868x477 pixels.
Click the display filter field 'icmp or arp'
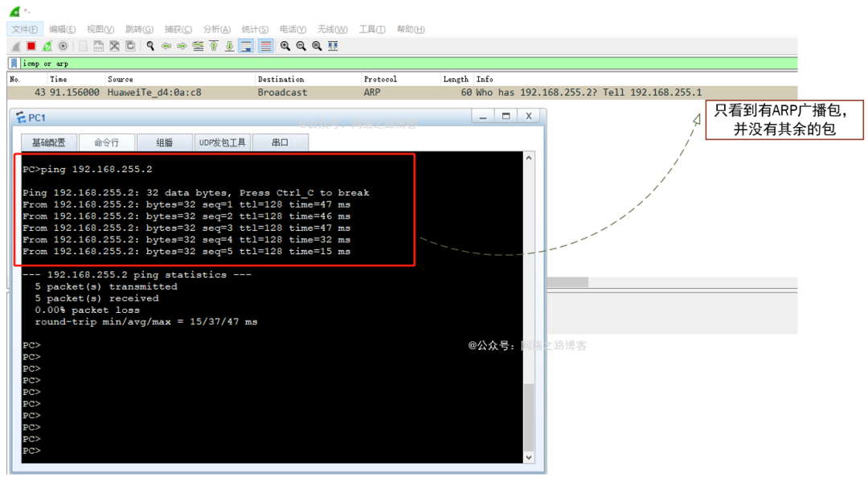click(408, 64)
